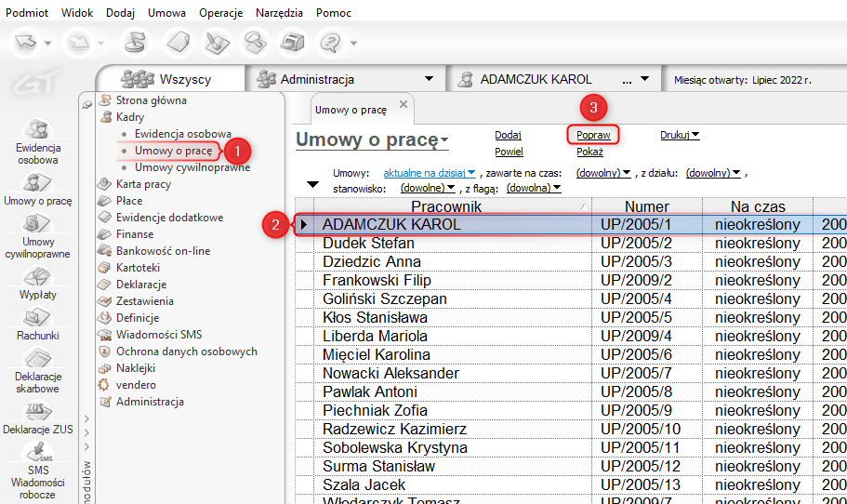This screenshot has height=504, width=847.
Task: Select the Dziedzic Anna row
Action: pyautogui.click(x=371, y=261)
